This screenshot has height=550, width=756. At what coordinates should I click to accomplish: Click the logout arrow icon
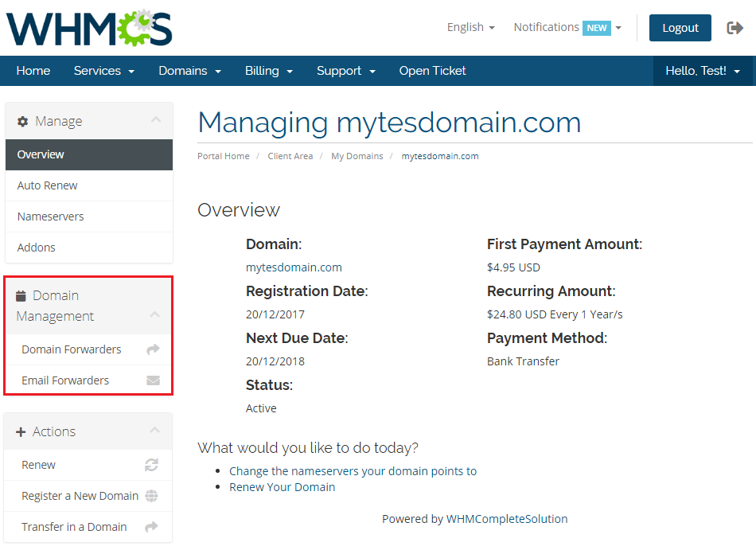point(735,28)
